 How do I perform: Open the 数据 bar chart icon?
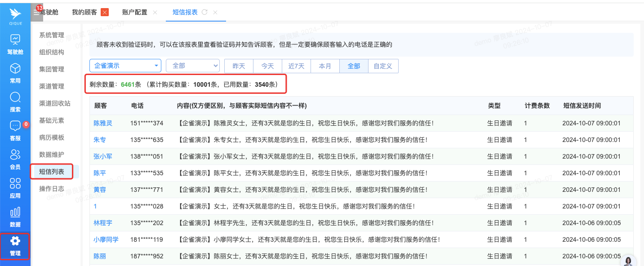[x=15, y=213]
